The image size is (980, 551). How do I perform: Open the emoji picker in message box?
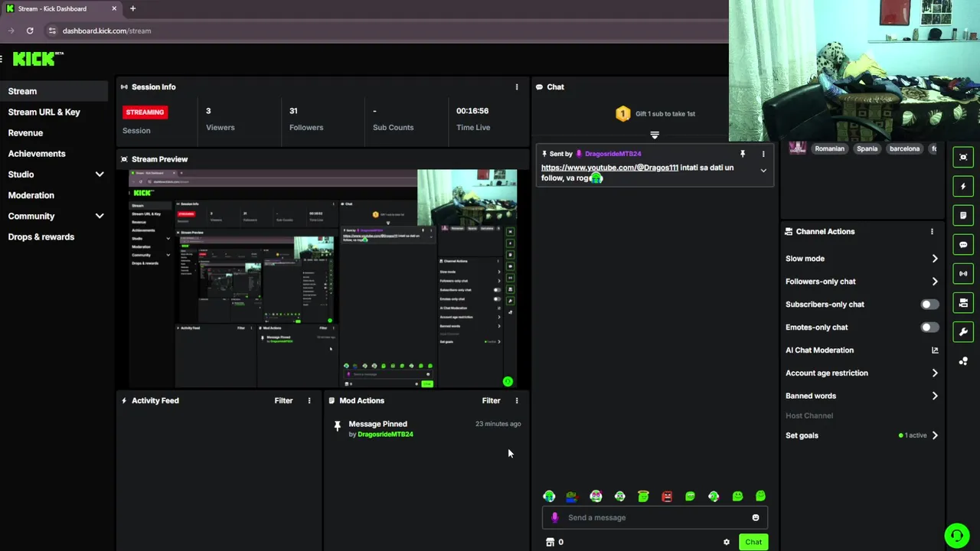[756, 517]
